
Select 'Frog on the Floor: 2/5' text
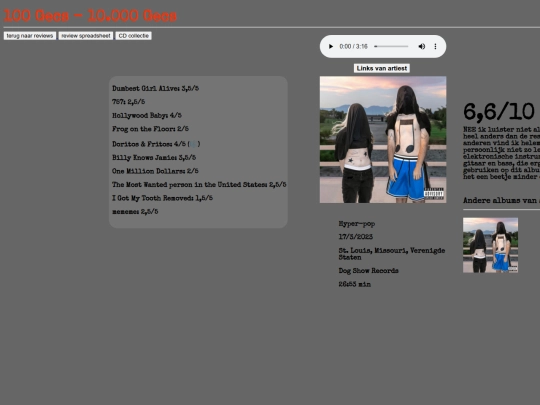tap(150, 129)
